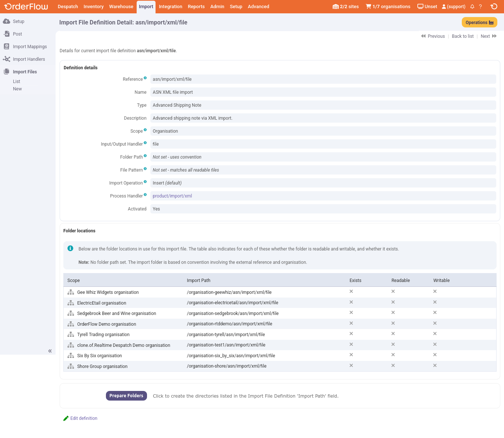Open the Integration menu

[170, 7]
